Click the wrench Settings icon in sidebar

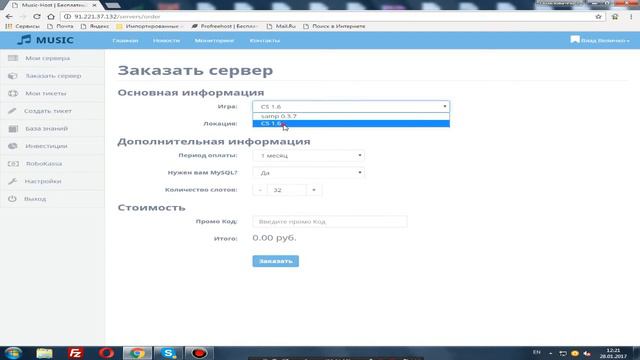[x=13, y=181]
